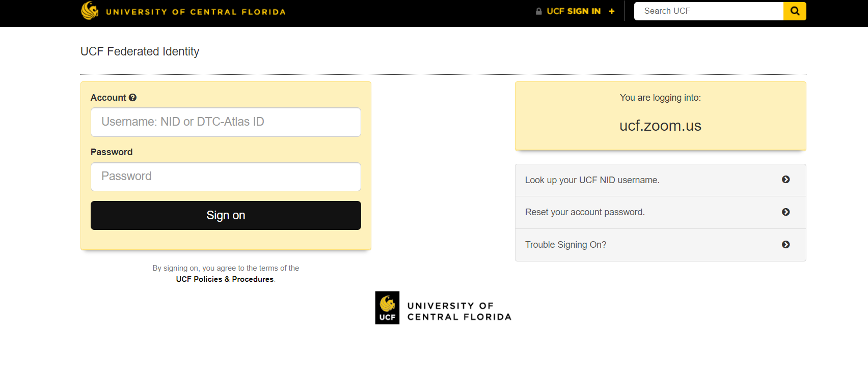The image size is (868, 378).
Task: Click the arrow icon beside Trouble Signing On
Action: pyautogui.click(x=786, y=245)
